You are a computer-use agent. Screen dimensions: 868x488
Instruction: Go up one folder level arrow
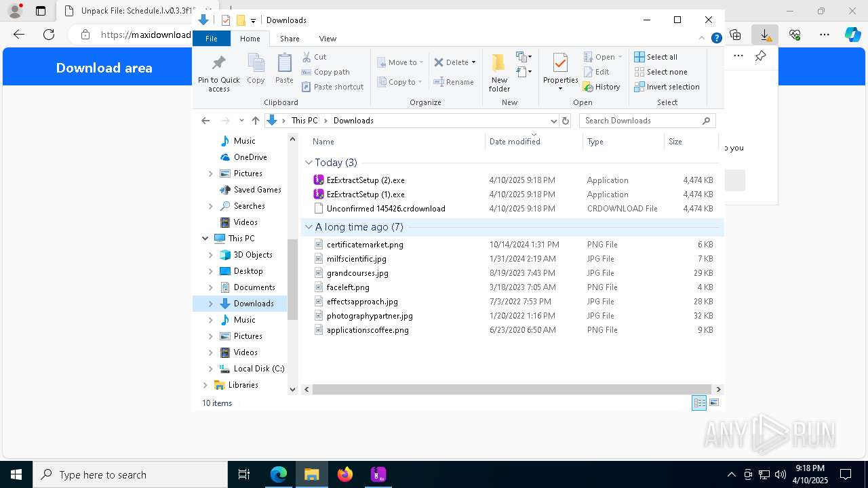click(x=255, y=121)
